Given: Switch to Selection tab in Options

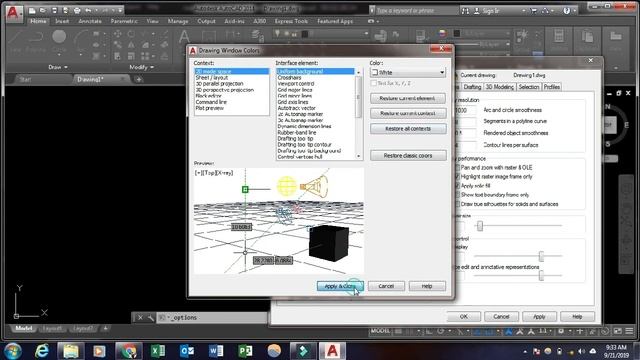Looking at the screenshot, I should [x=529, y=87].
